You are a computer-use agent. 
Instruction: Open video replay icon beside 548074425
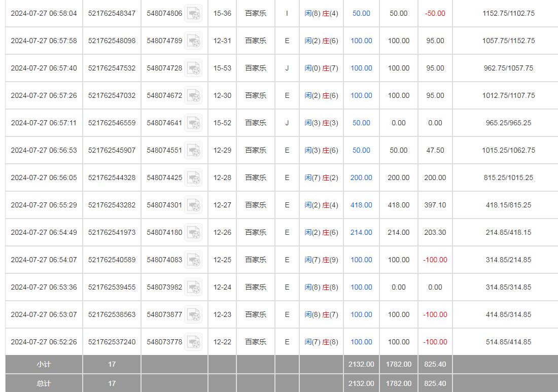(193, 178)
